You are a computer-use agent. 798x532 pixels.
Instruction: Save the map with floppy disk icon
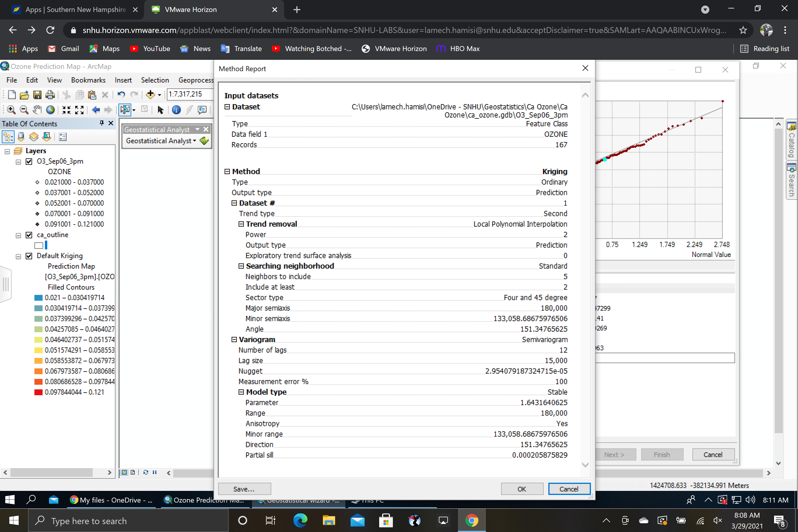click(37, 95)
